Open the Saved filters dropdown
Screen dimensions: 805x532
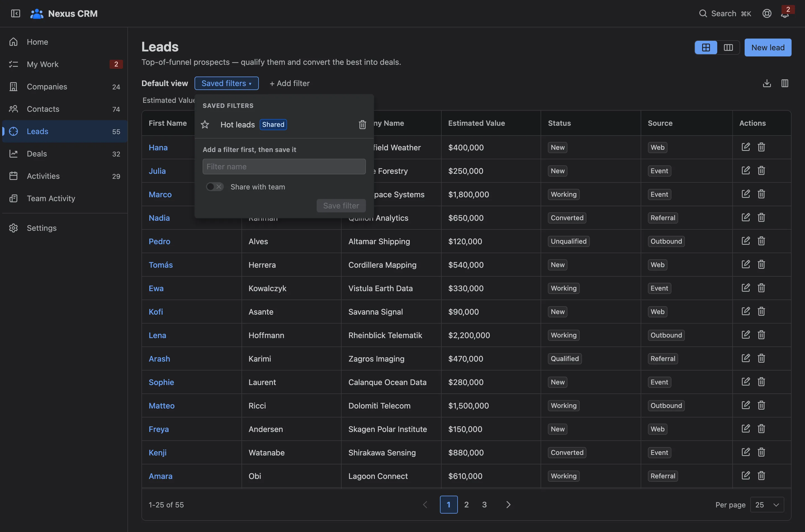click(x=226, y=83)
